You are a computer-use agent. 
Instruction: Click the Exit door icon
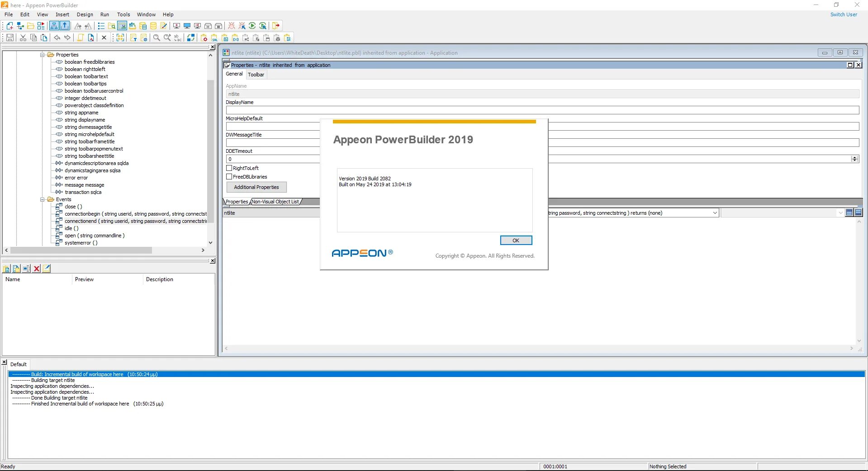pyautogui.click(x=276, y=26)
